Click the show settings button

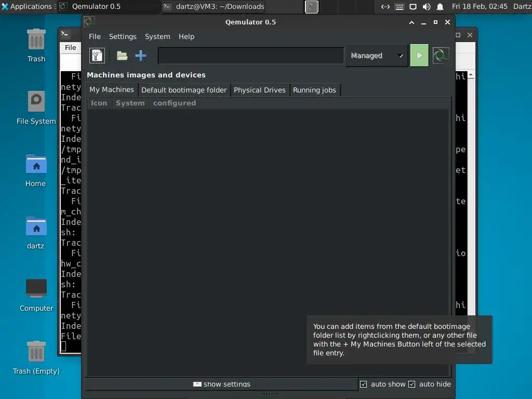(x=221, y=384)
